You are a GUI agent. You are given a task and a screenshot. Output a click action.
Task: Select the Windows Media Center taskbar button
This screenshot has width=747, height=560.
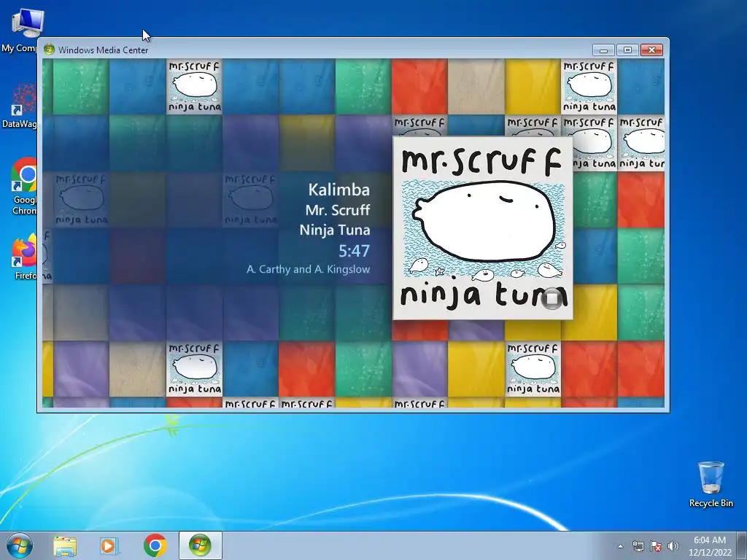click(x=200, y=545)
